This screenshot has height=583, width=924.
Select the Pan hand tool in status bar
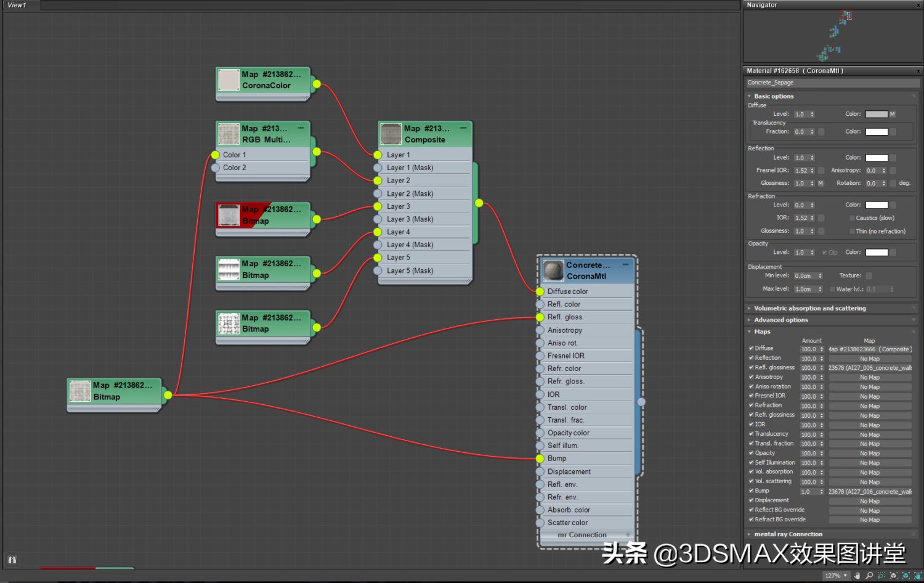857,576
